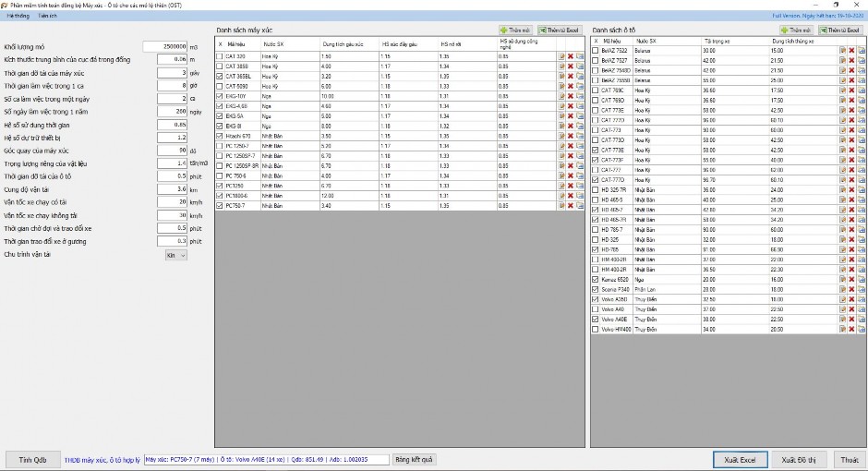The image size is (868, 471).
Task: Click the copy icon for Hitachi 670 row
Action: click(x=580, y=136)
